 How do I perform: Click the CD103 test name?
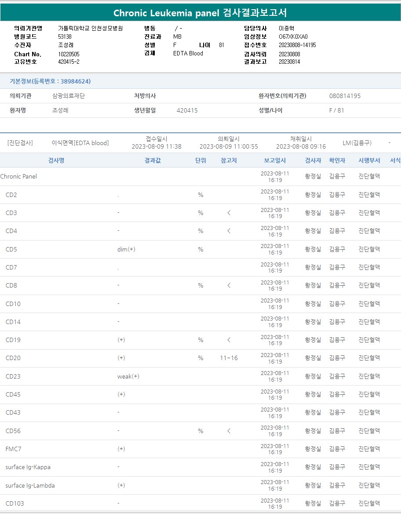(x=15, y=503)
